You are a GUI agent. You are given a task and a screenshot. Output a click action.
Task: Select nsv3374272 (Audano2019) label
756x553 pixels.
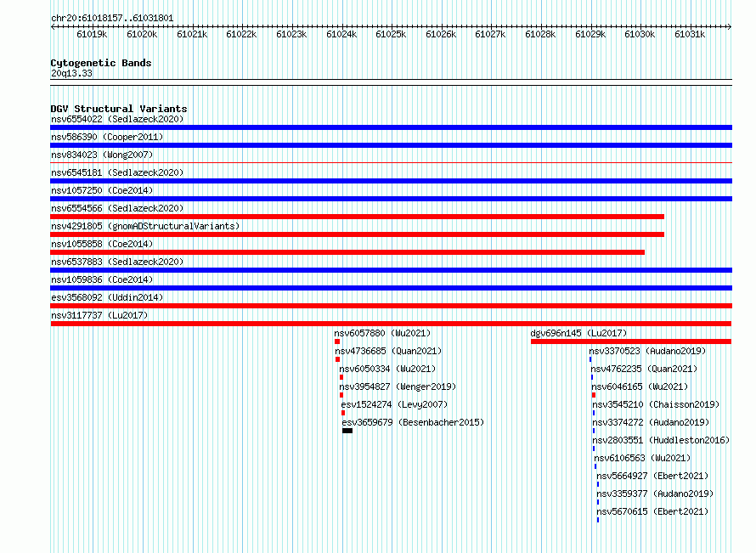[651, 422]
